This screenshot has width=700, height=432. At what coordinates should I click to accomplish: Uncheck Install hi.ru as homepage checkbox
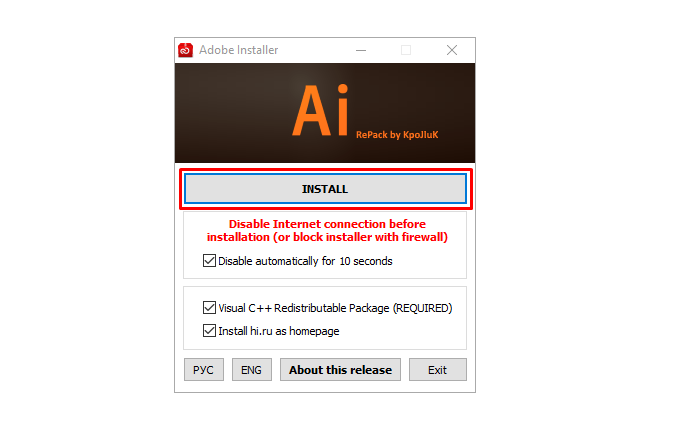pos(209,331)
